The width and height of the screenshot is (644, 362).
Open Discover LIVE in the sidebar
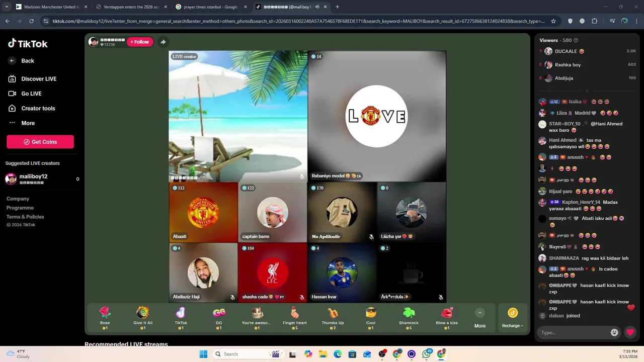pyautogui.click(x=32, y=79)
